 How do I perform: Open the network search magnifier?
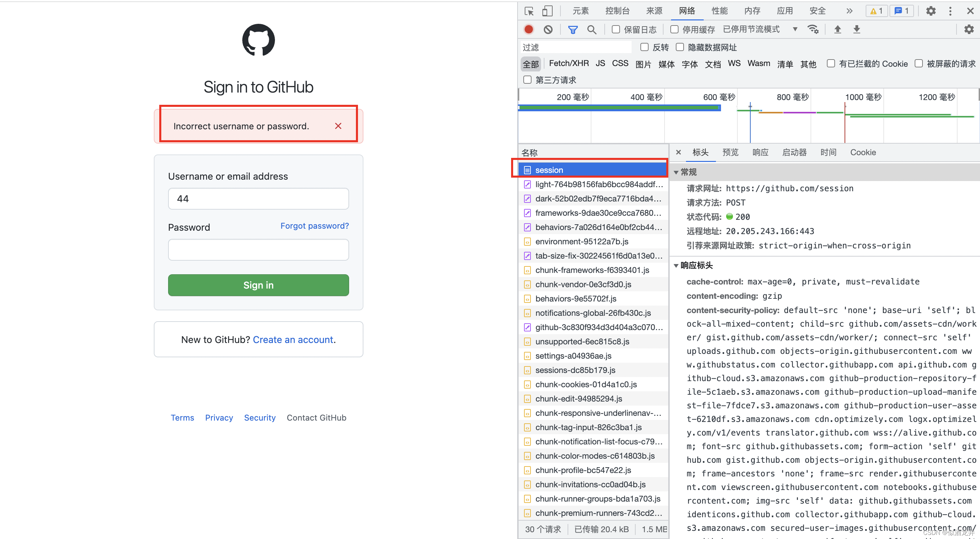[592, 29]
